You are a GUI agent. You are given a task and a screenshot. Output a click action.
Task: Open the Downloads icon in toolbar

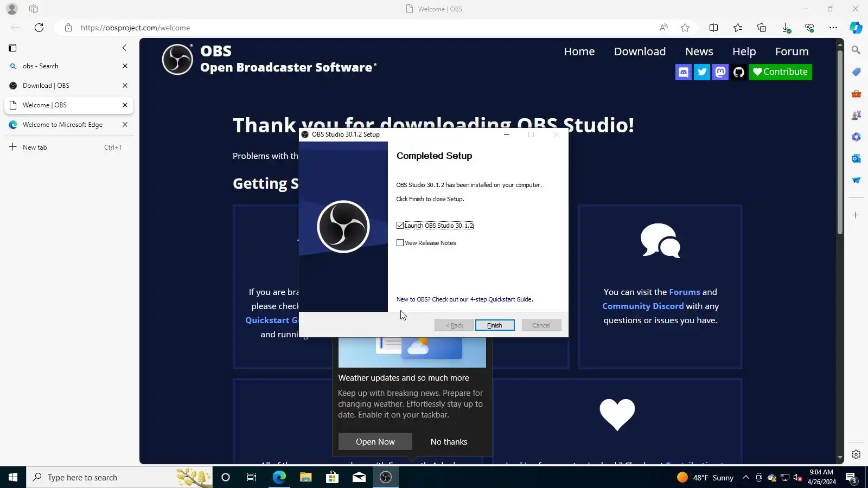tap(786, 28)
